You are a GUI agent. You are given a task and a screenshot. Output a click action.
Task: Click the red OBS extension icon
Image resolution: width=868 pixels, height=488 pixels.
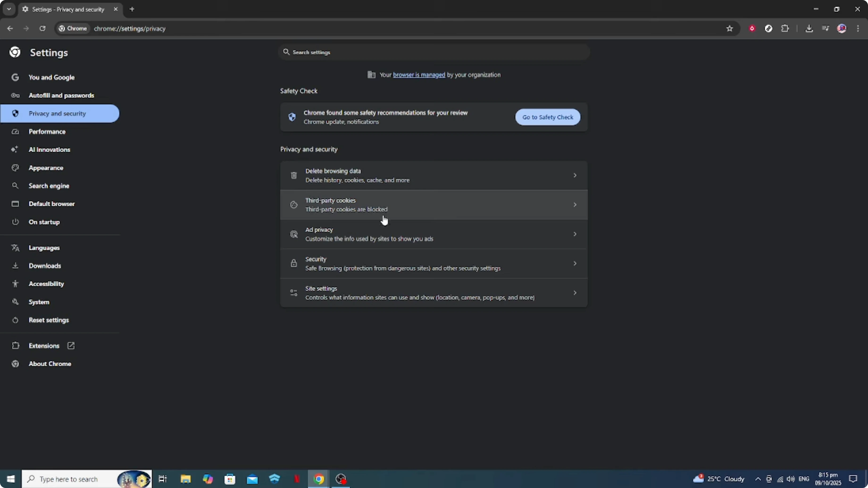[x=752, y=29]
